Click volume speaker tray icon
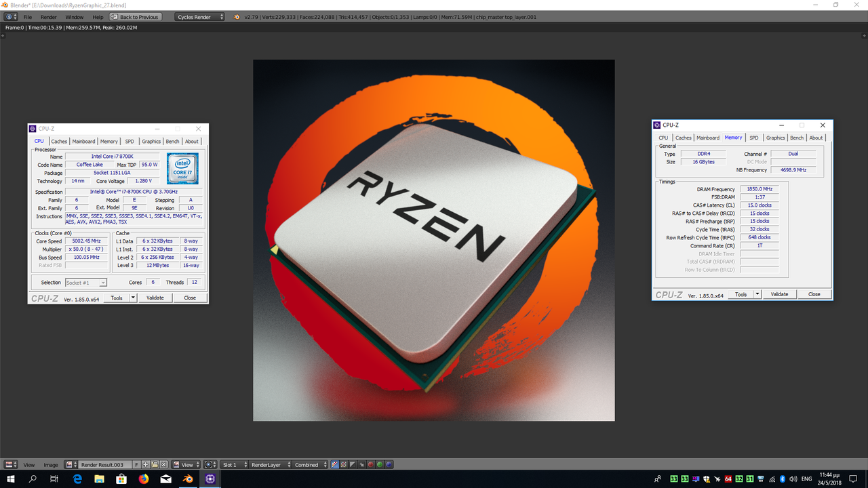 793,479
